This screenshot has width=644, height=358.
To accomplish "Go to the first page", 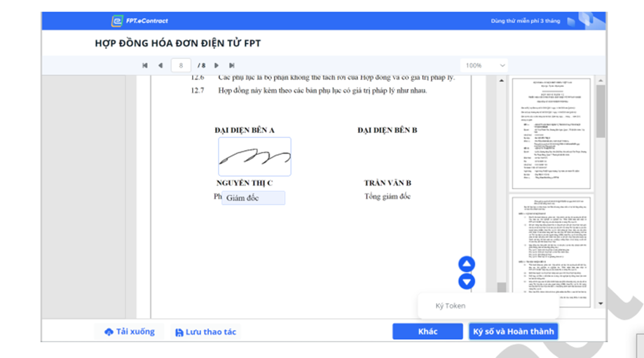I will click(x=145, y=66).
